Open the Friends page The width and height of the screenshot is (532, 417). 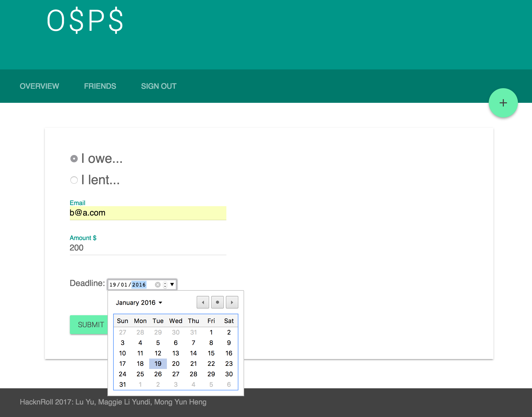(x=100, y=86)
